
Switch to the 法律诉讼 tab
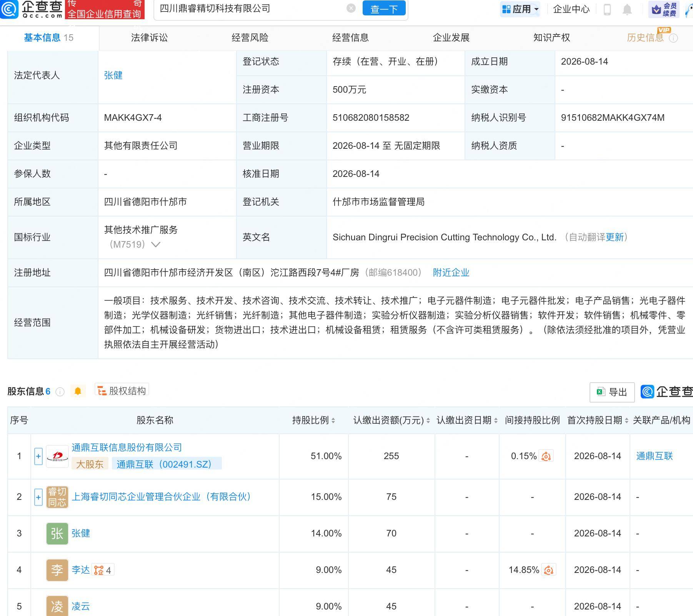pos(149,38)
